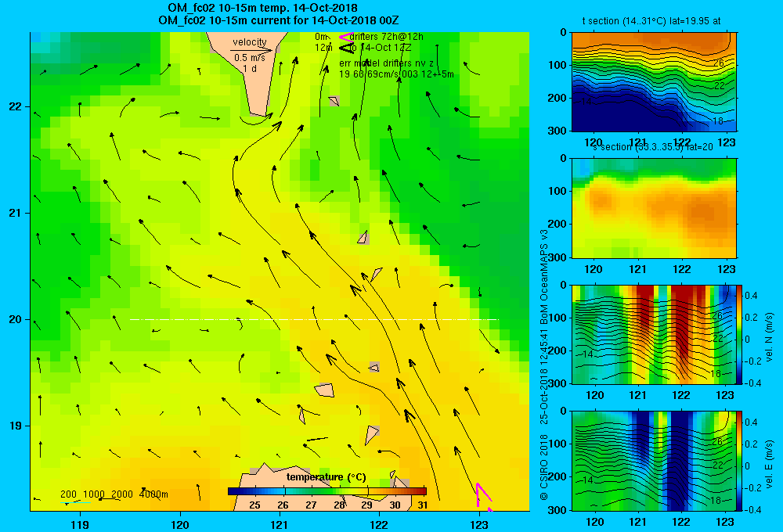The height and width of the screenshot is (532, 783).
Task: Click latitude label '21' on main map
Action: (x=16, y=213)
